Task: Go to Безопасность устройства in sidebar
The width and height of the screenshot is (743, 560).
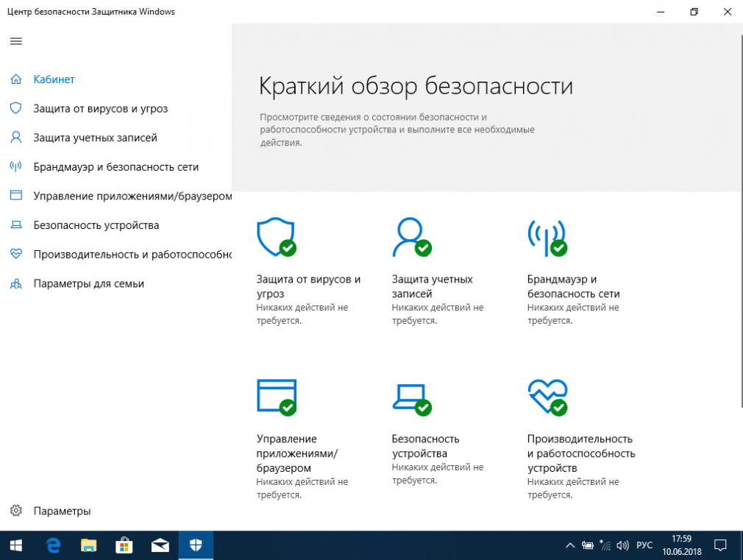Action: pyautogui.click(x=96, y=225)
